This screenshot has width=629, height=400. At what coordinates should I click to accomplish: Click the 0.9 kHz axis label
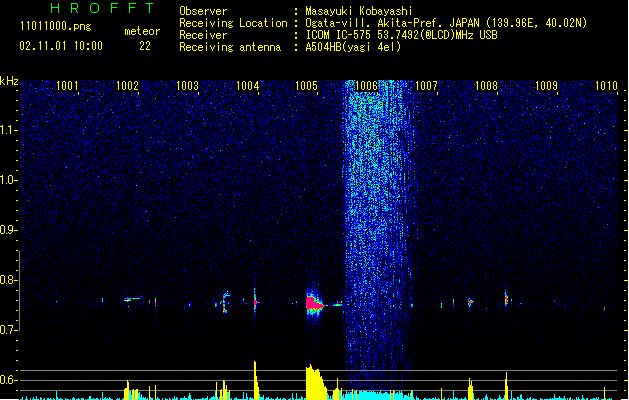tap(9, 230)
